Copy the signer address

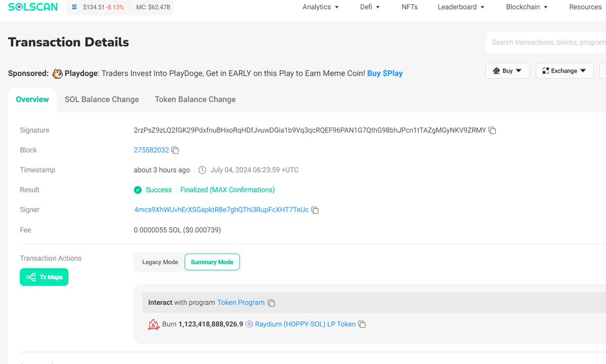point(315,210)
